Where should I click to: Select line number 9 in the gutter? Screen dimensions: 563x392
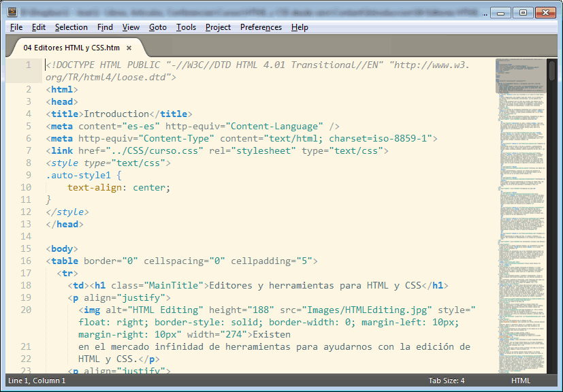pos(29,175)
